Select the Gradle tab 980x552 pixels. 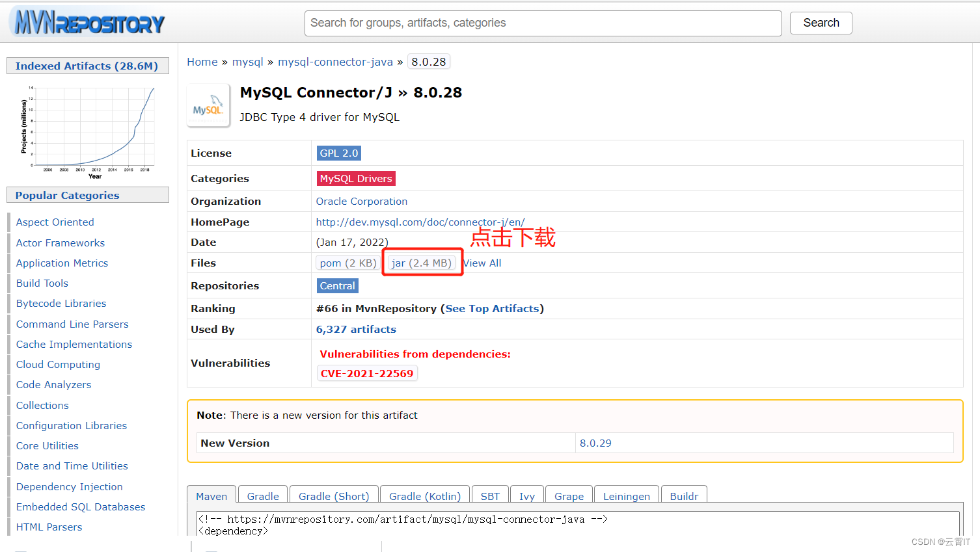(263, 495)
